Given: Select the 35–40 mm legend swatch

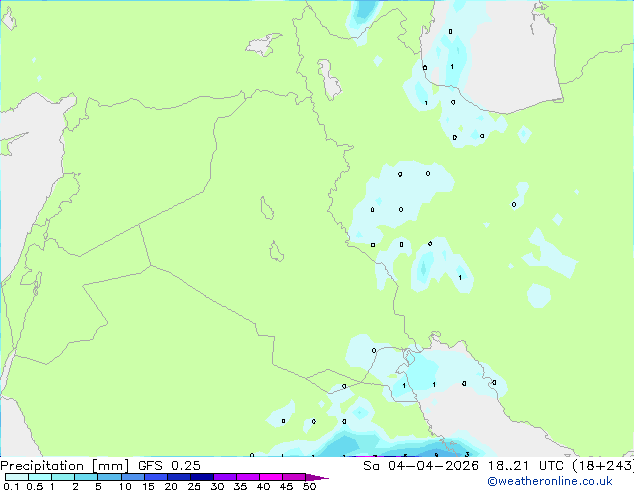Looking at the screenshot, I should click(247, 477).
